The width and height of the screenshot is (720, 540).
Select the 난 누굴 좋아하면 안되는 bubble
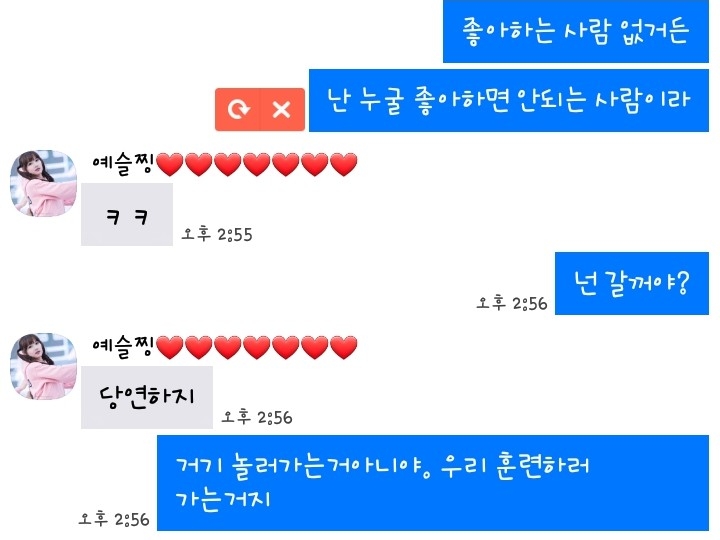pos(509,101)
